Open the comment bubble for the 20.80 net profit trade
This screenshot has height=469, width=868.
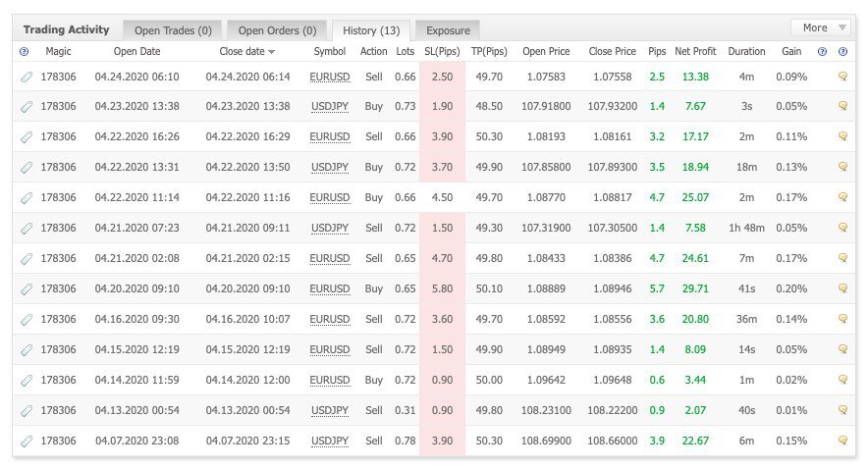pos(842,319)
